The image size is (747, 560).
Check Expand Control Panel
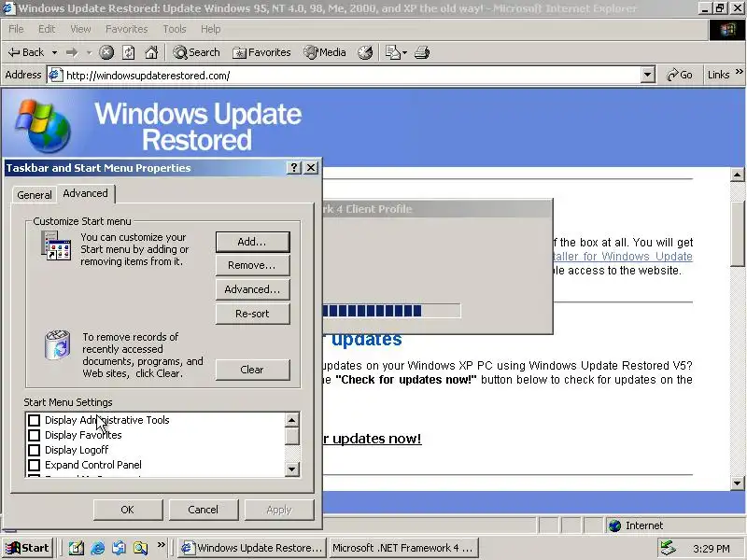[34, 465]
